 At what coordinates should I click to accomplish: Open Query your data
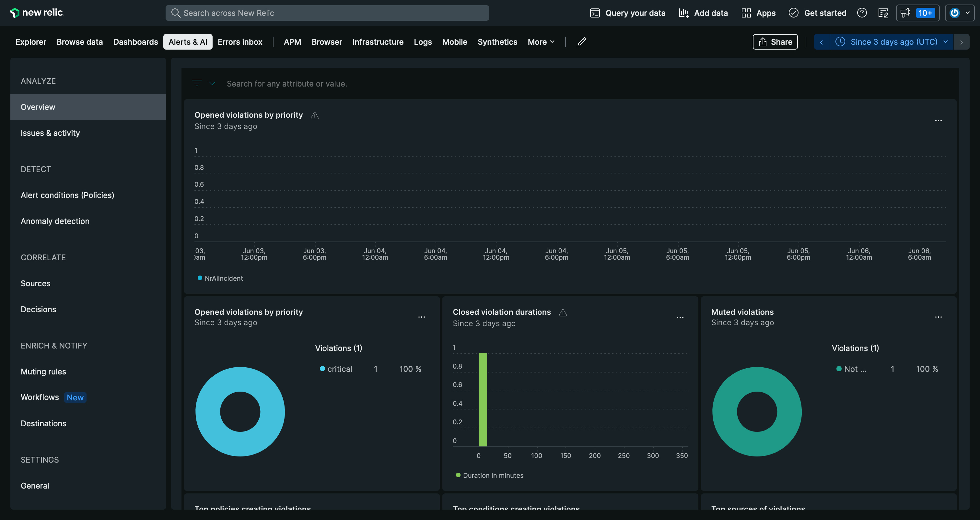click(627, 13)
